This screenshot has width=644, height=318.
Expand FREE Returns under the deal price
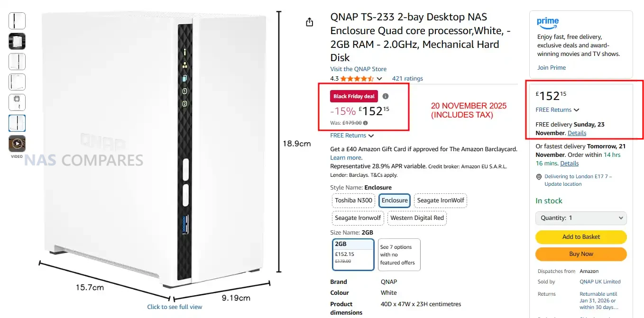pos(352,136)
